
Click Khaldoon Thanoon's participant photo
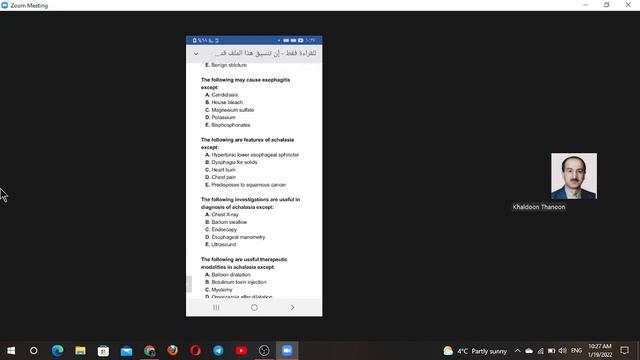coord(574,176)
